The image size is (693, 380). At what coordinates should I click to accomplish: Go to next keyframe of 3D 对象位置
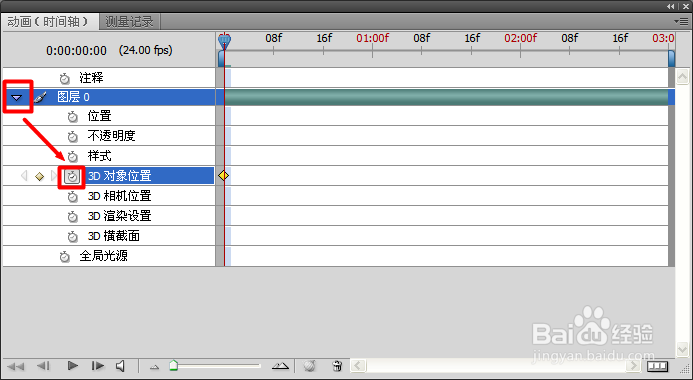54,176
